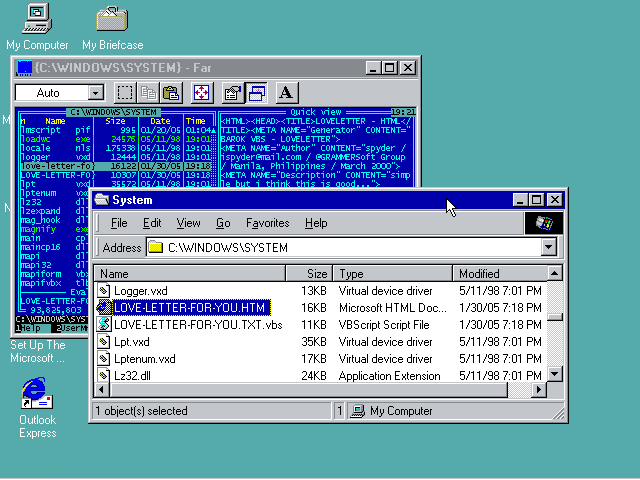Screen dimensions: 640x480
Task: Click the vertical scrollbar thumb in file list
Action: [555, 316]
